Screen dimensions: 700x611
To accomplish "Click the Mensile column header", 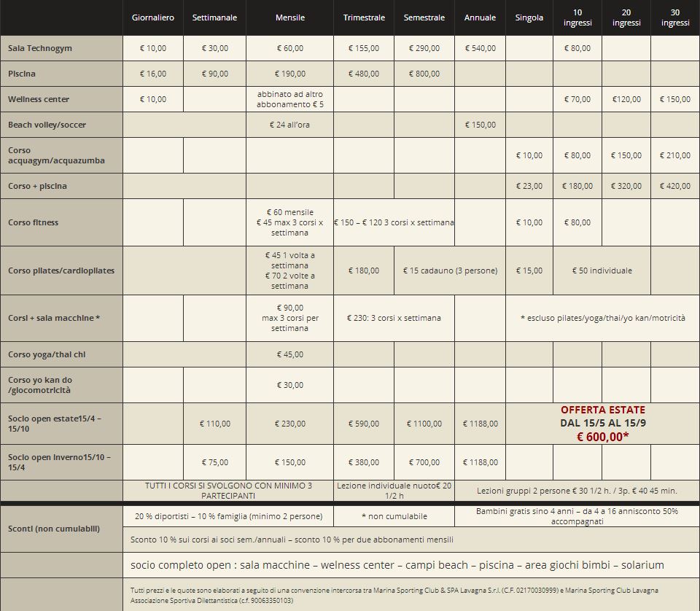I will tap(290, 17).
